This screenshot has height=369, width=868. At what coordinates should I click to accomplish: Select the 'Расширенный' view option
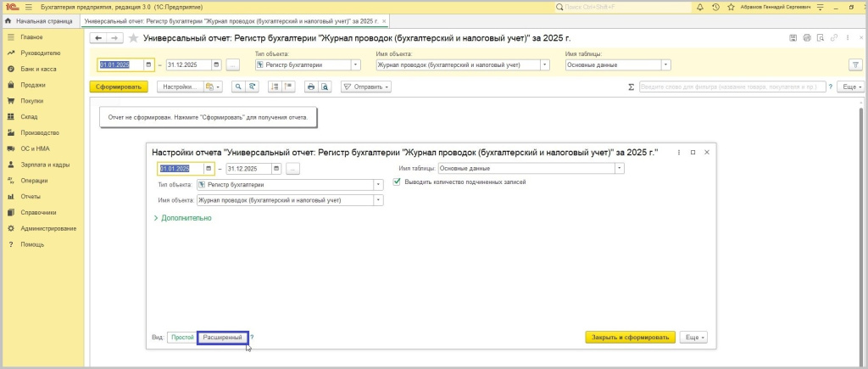tap(222, 338)
